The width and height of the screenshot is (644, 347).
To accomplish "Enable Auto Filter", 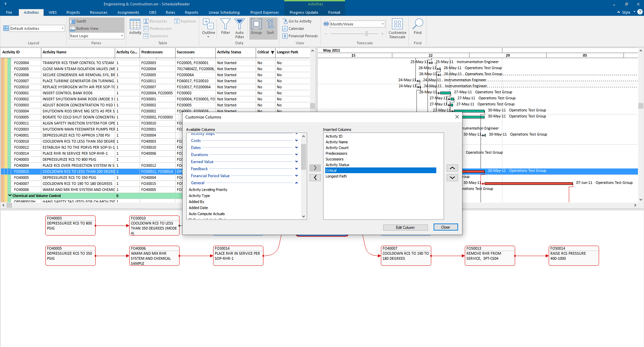I will coord(239,29).
